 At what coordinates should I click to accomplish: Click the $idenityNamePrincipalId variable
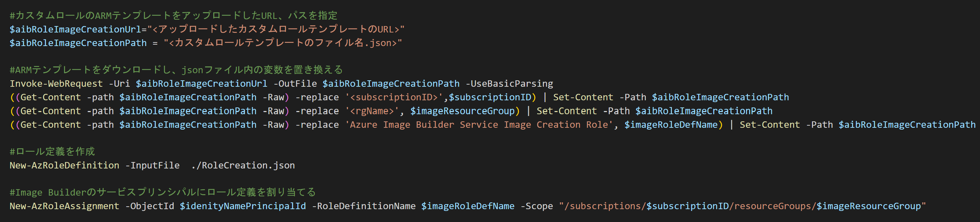tap(243, 206)
